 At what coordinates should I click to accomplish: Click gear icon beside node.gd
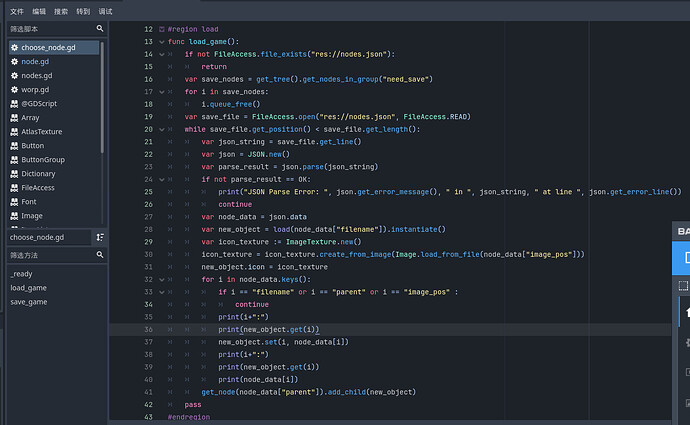click(15, 62)
